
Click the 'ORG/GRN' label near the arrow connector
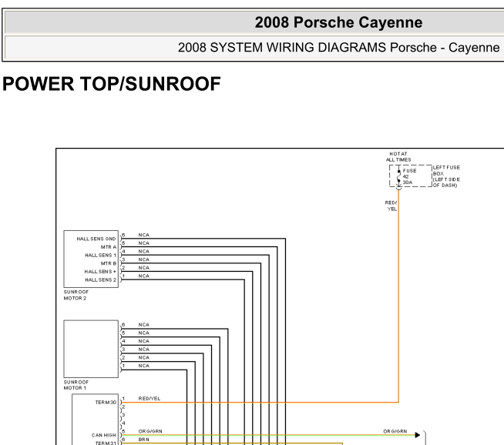pos(395,431)
